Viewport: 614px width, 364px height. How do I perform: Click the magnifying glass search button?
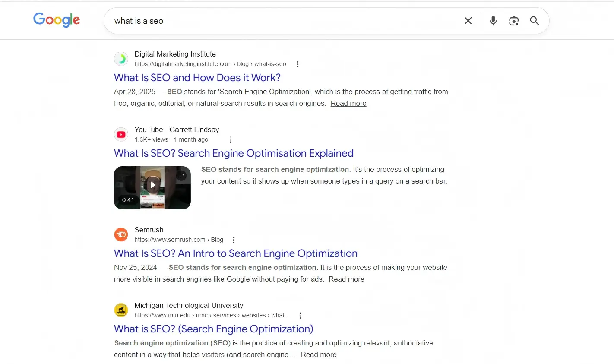535,21
